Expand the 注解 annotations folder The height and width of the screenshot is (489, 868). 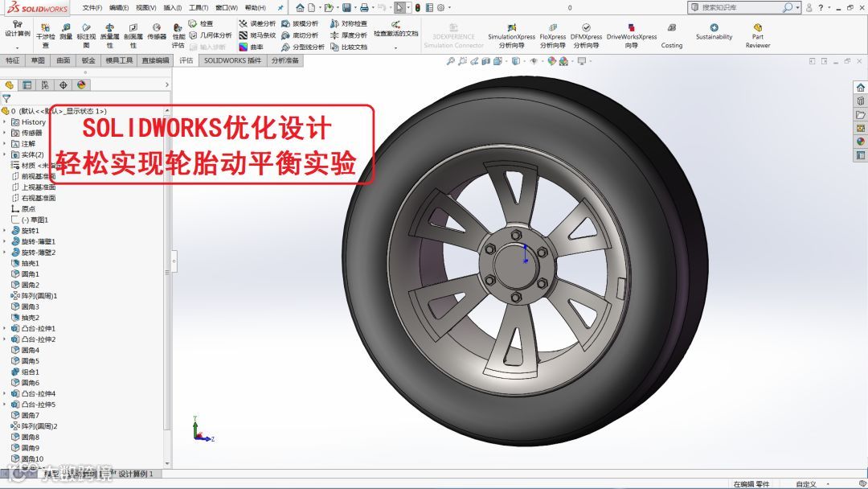(x=5, y=143)
